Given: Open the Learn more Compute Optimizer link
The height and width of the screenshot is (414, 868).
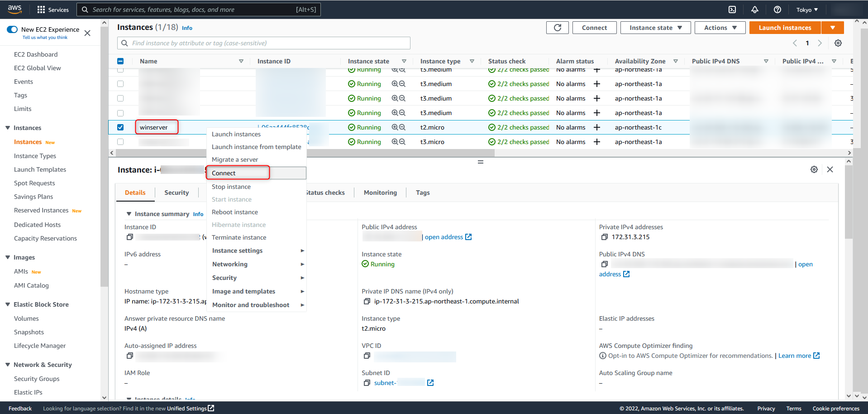Looking at the screenshot, I should [x=799, y=356].
